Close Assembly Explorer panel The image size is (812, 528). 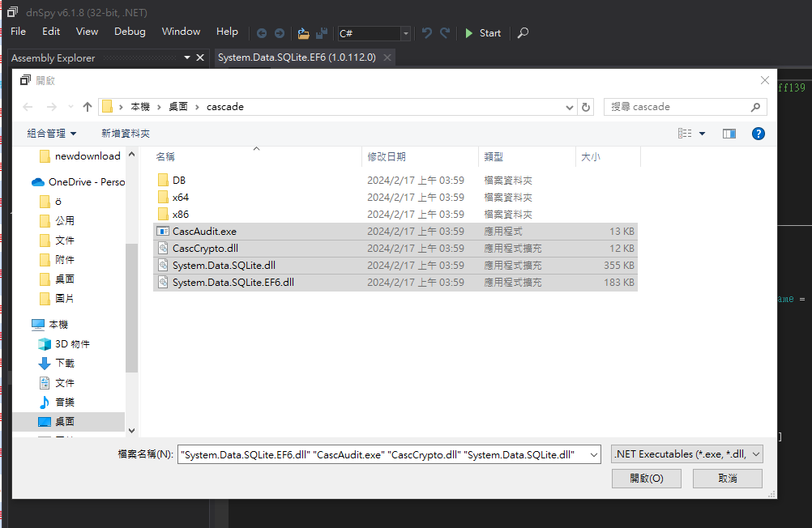(200, 58)
